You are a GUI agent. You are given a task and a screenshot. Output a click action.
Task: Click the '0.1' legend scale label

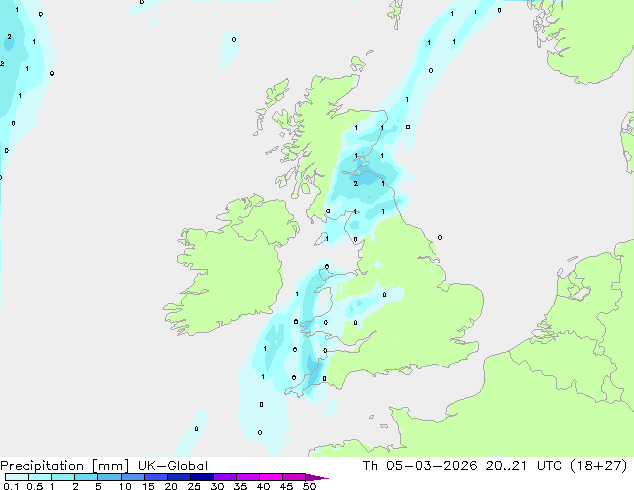click(11, 486)
